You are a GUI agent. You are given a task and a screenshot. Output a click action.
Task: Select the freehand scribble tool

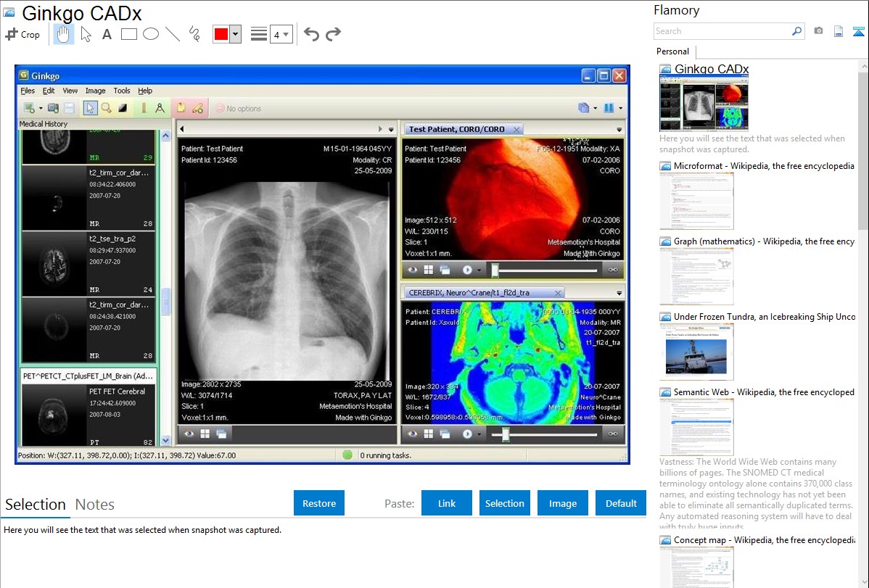coord(194,34)
